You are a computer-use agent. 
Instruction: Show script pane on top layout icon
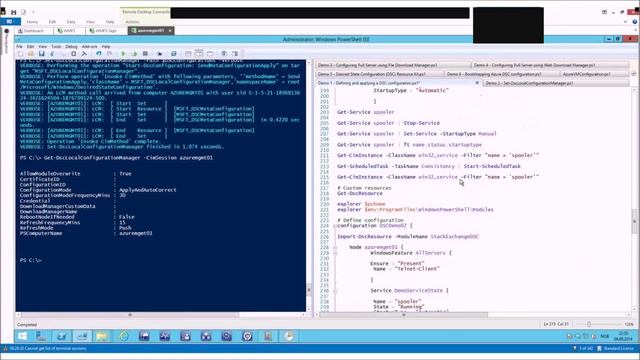click(x=188, y=54)
